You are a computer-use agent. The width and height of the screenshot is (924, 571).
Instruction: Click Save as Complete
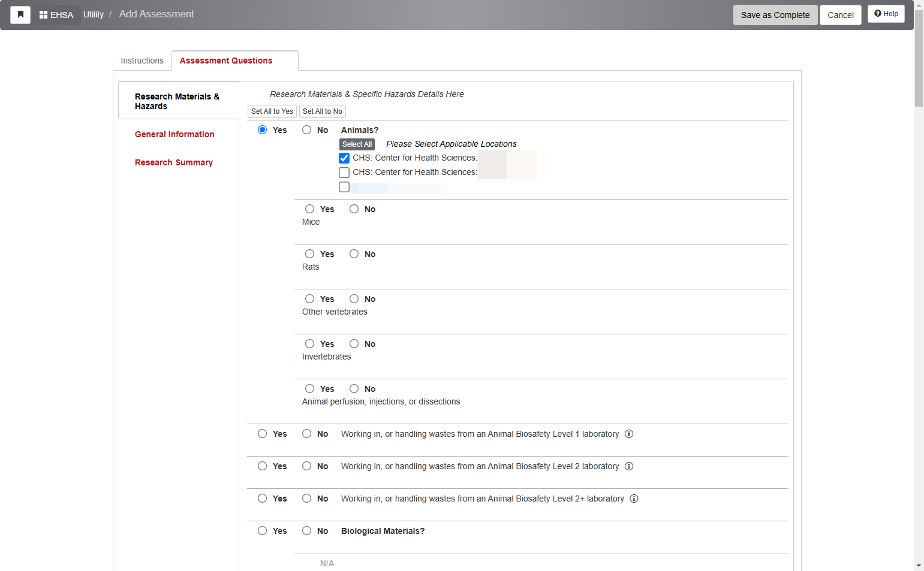click(775, 15)
